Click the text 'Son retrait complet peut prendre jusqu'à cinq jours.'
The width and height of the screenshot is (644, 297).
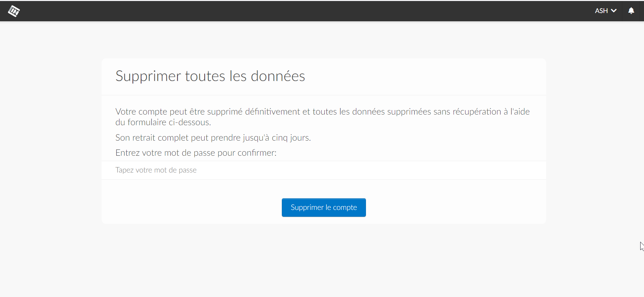click(213, 138)
